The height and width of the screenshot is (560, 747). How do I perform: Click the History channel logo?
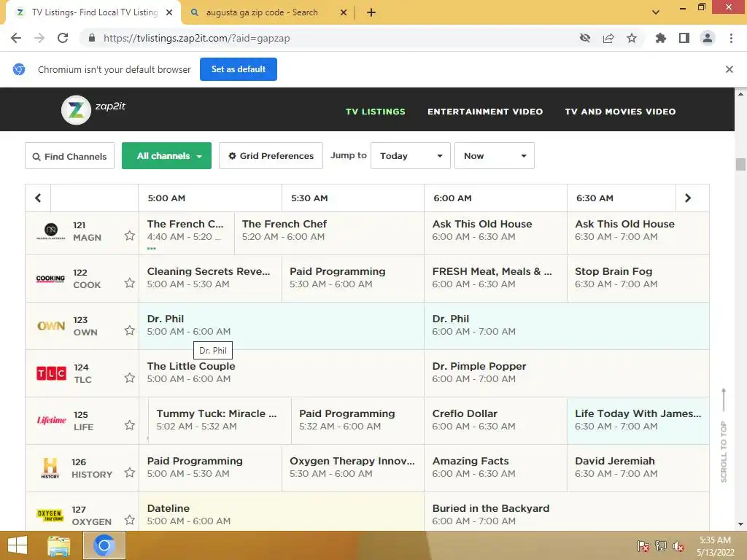(50, 468)
